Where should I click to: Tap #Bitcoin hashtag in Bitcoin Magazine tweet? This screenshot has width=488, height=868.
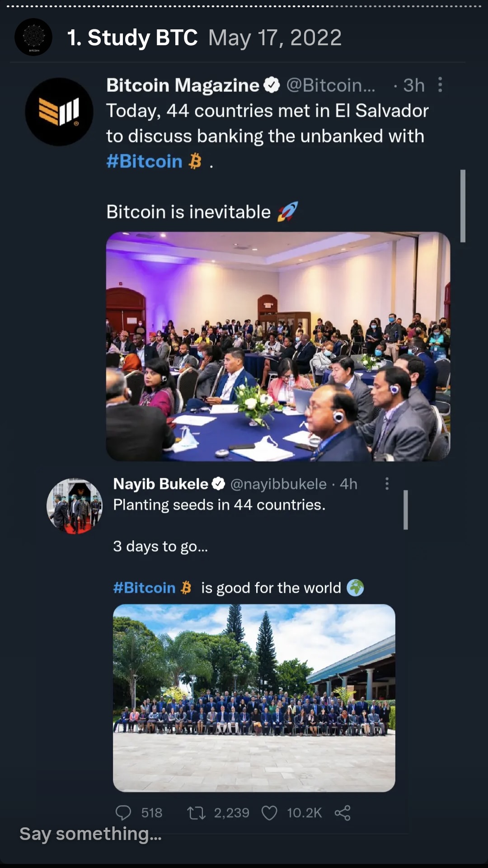[144, 161]
